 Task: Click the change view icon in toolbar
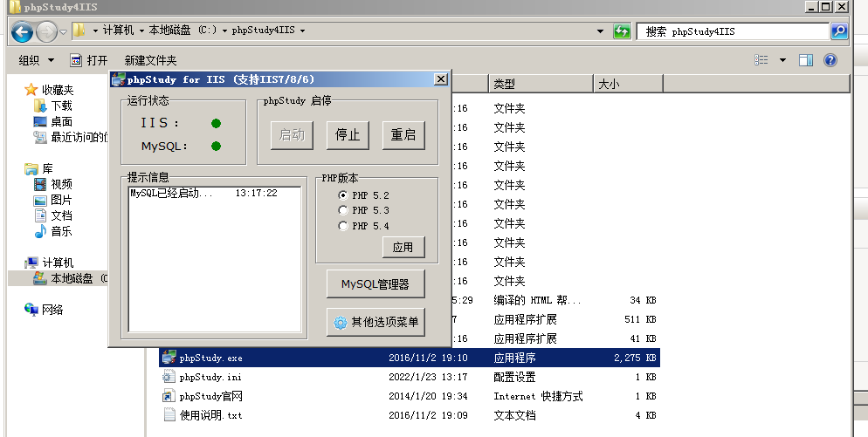[x=761, y=60]
